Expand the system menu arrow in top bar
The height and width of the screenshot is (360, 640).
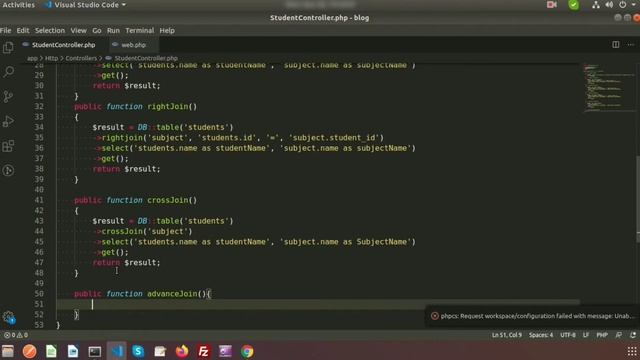point(633,5)
